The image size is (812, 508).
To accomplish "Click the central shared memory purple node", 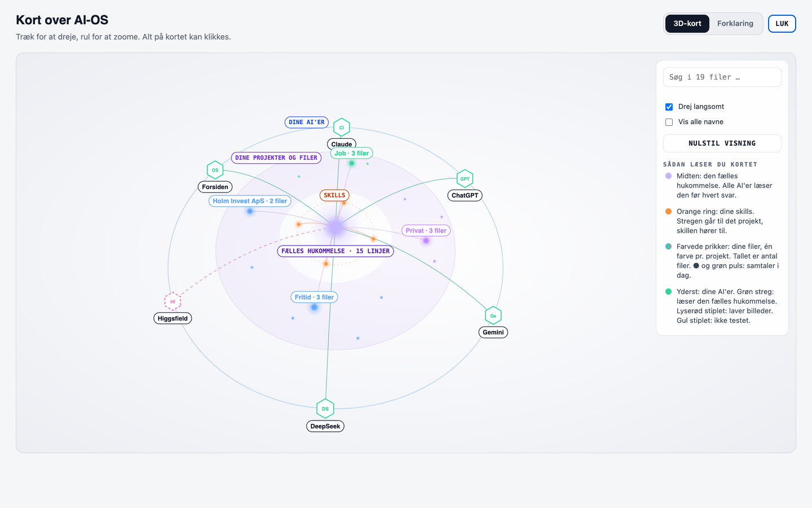I will pos(336,227).
